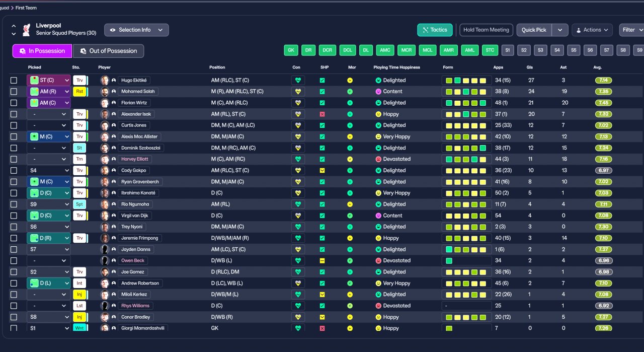Screen dimensions: 644x352
Task: Tick the checkbox for Conor Bradley
Action: coord(14,317)
